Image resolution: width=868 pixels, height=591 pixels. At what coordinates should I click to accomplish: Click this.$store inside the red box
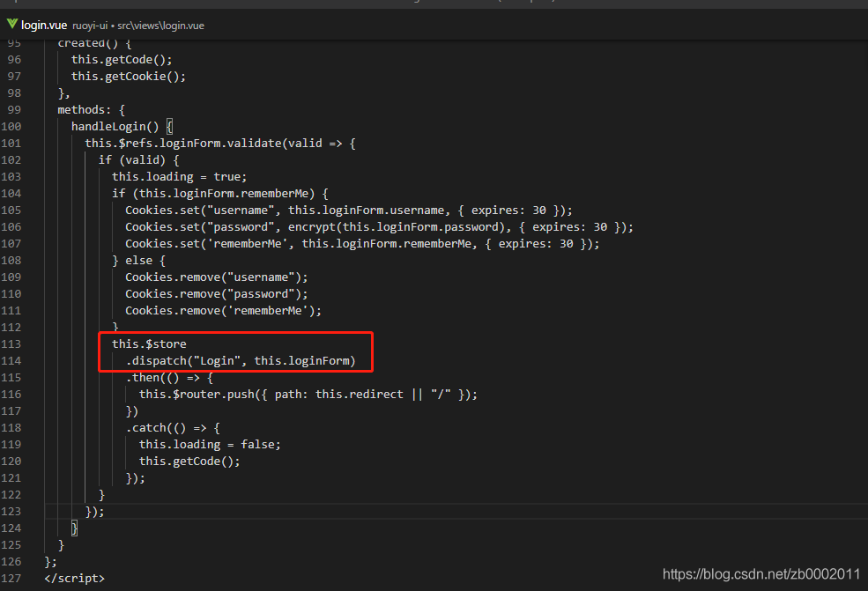(x=149, y=344)
